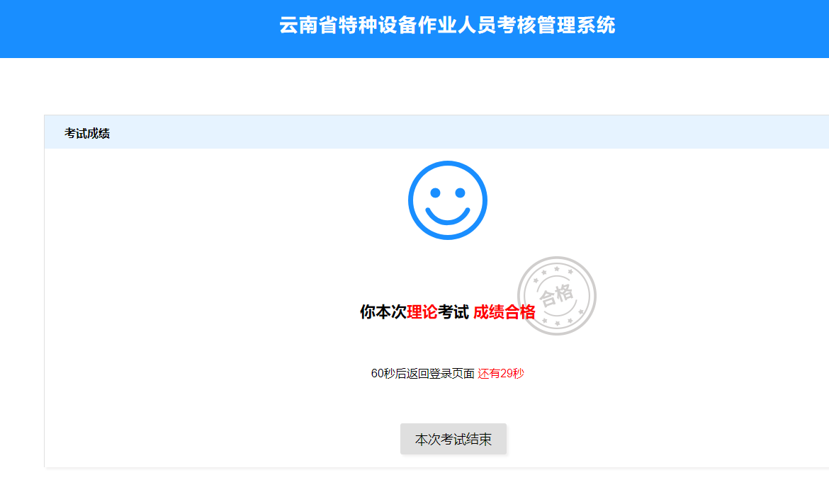Click the smiley face's right eye

pos(460,193)
